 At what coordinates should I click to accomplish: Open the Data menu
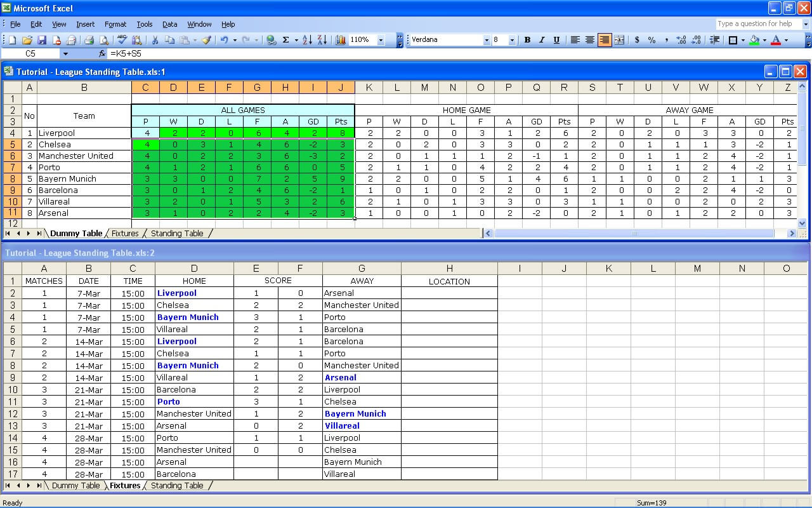click(169, 24)
